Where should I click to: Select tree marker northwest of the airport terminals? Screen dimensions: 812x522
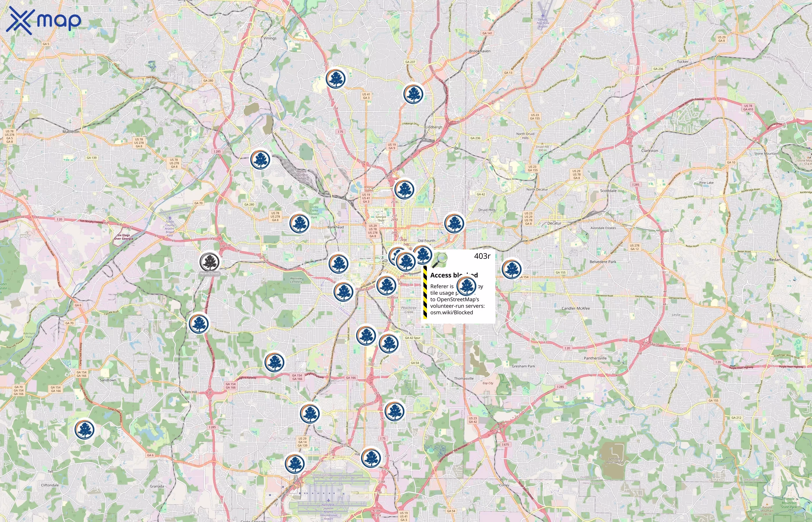[295, 464]
